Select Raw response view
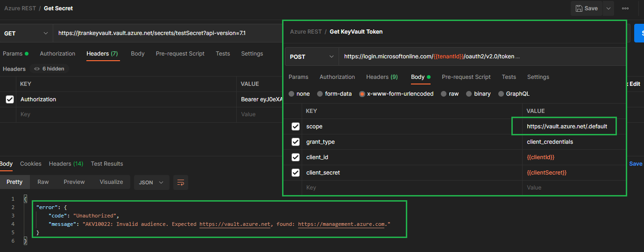Screen dimensions: 644x252 [43, 182]
